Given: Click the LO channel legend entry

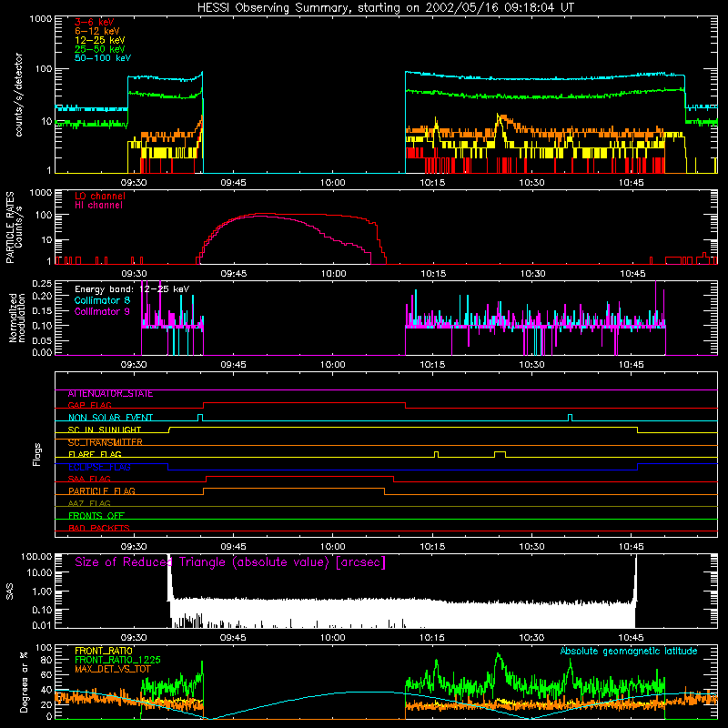Looking at the screenshot, I should 100,196.
